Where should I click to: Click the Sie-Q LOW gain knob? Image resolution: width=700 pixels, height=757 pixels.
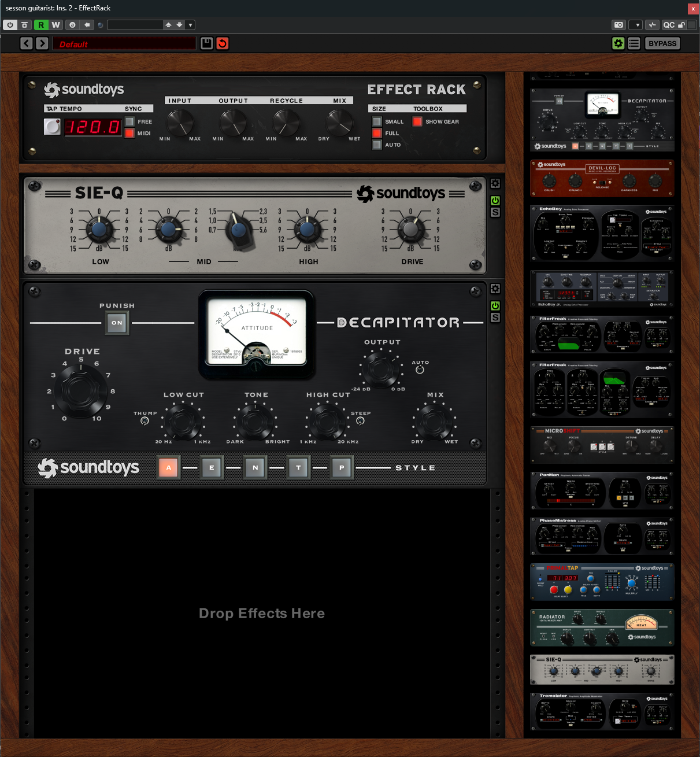pos(99,230)
